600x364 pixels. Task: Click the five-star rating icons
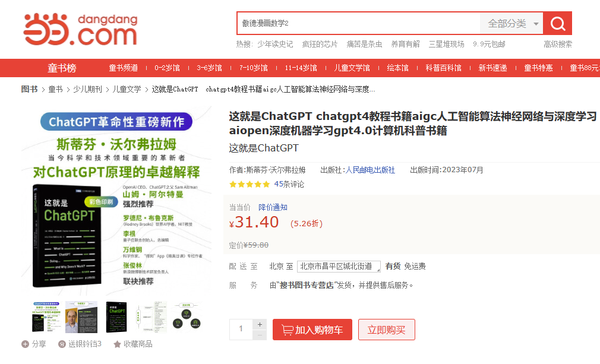pos(249,184)
